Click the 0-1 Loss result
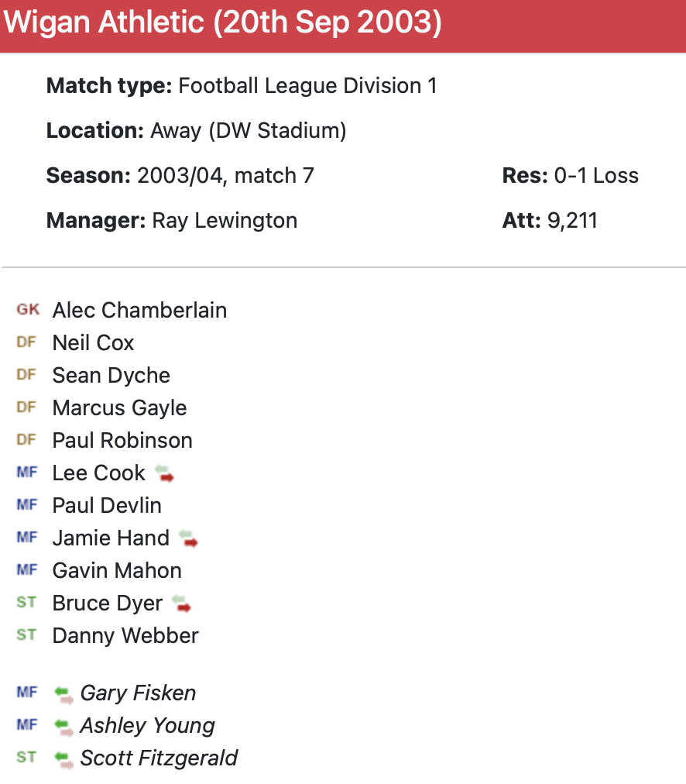686x784 pixels. (596, 175)
